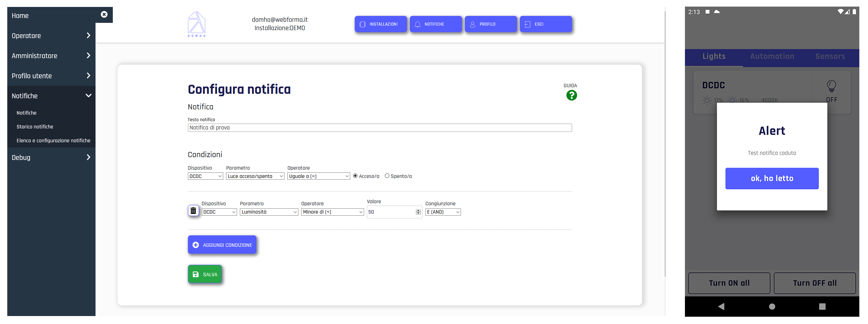Delete the condition with trash icon
The height and width of the screenshot is (324, 868).
[193, 211]
